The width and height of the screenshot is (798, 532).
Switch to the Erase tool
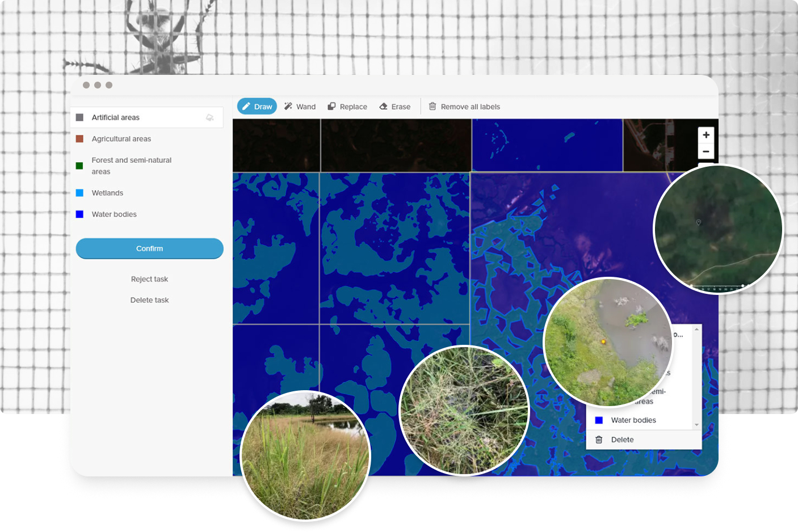pyautogui.click(x=395, y=107)
